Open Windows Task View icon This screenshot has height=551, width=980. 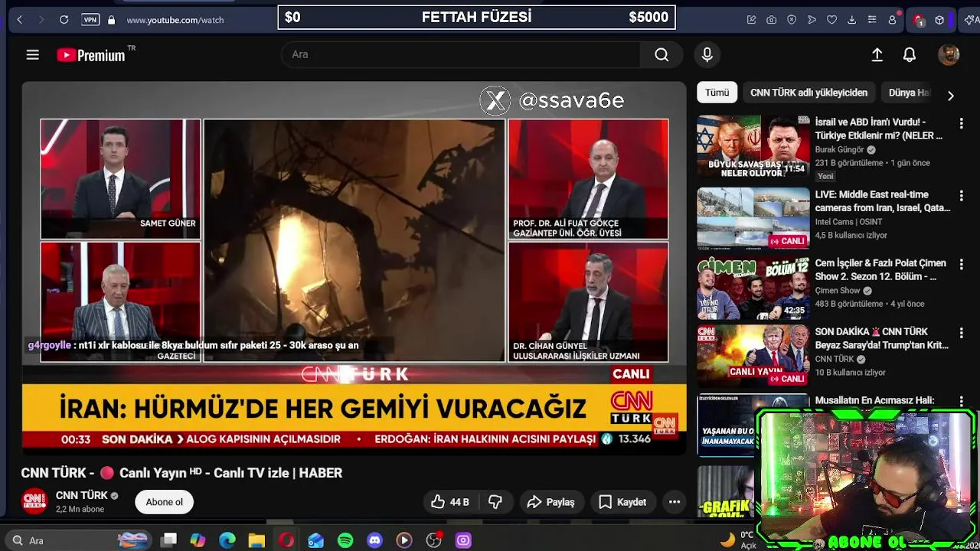[x=169, y=540]
